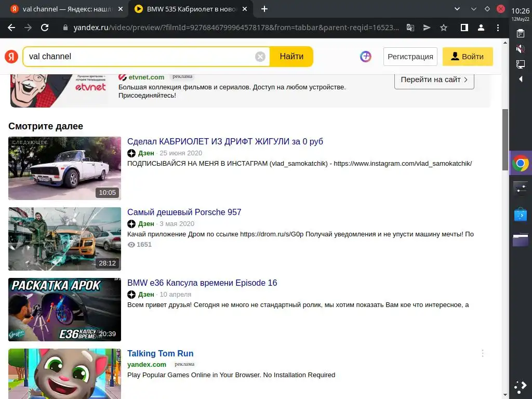Screen dimensions: 532x399
Task: Click Дзен source on the BMW e36 video
Action: pos(146,294)
